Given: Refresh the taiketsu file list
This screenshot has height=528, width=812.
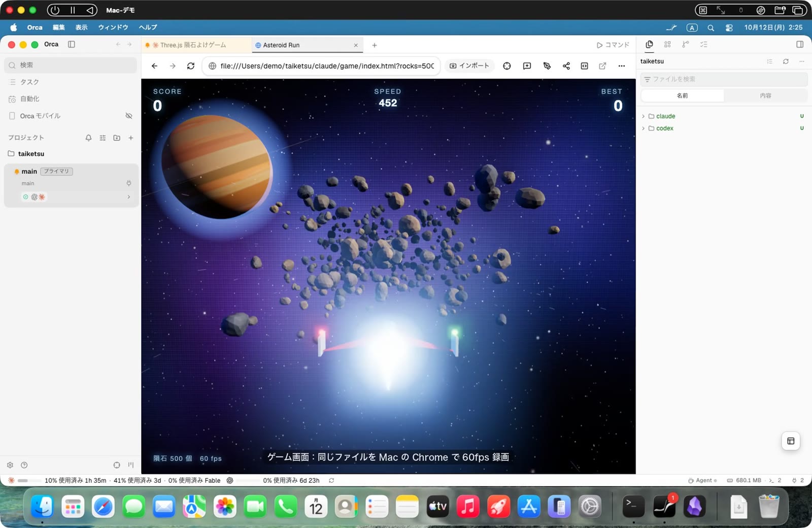Looking at the screenshot, I should click(786, 61).
